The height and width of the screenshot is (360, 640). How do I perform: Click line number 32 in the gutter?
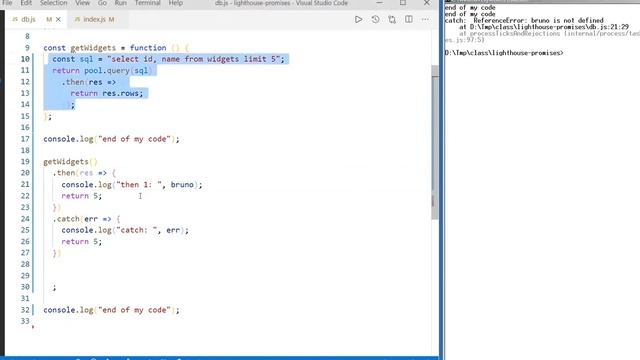[x=25, y=310]
